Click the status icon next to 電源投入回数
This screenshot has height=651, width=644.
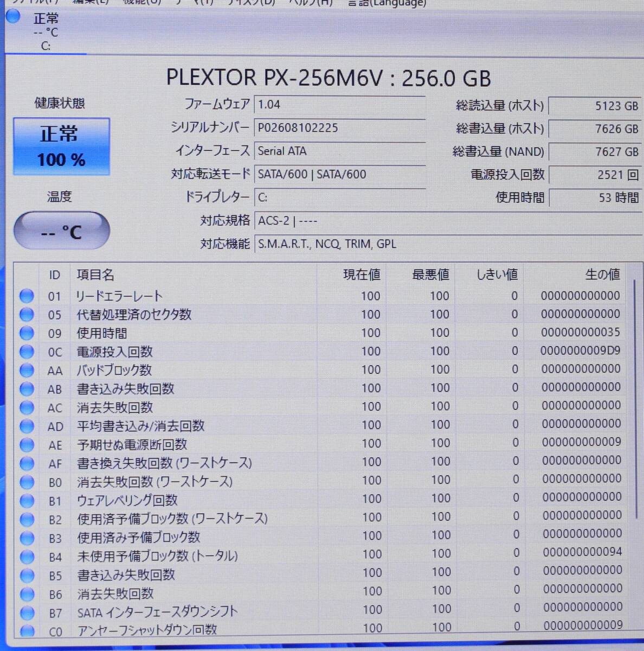pyautogui.click(x=27, y=351)
